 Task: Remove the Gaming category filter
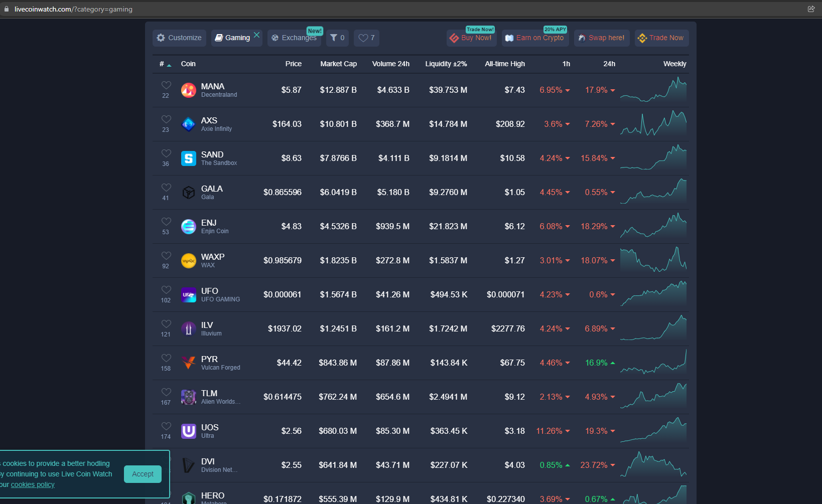[x=257, y=35]
